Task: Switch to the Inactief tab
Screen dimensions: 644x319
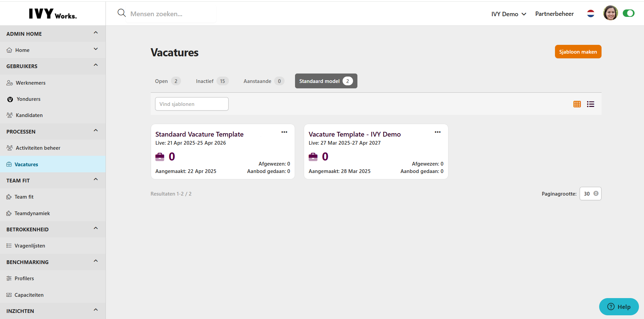Action: click(212, 81)
